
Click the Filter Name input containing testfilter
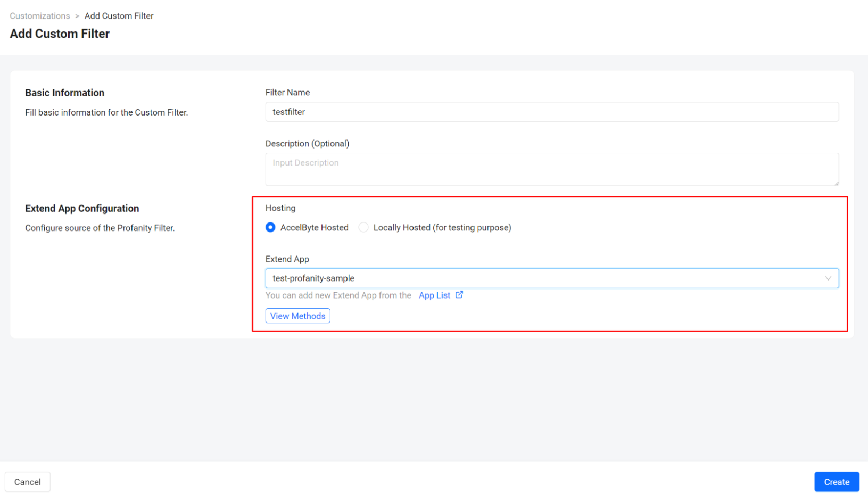pyautogui.click(x=551, y=112)
